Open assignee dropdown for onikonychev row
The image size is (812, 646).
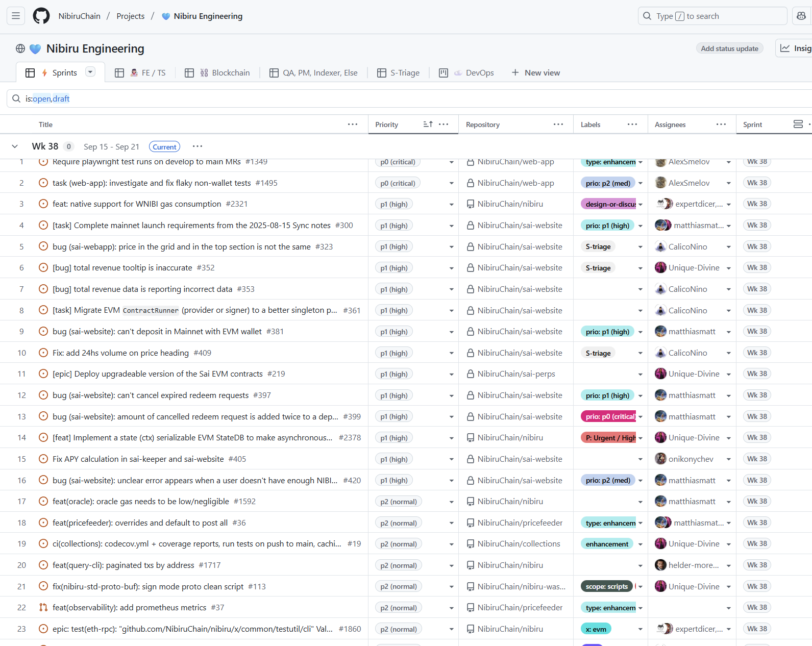click(728, 459)
